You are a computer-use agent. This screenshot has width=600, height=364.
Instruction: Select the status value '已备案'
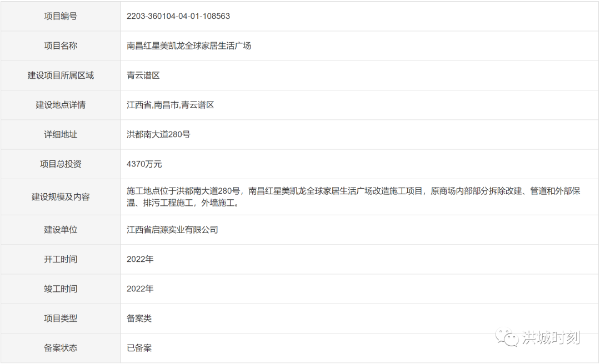coord(139,348)
